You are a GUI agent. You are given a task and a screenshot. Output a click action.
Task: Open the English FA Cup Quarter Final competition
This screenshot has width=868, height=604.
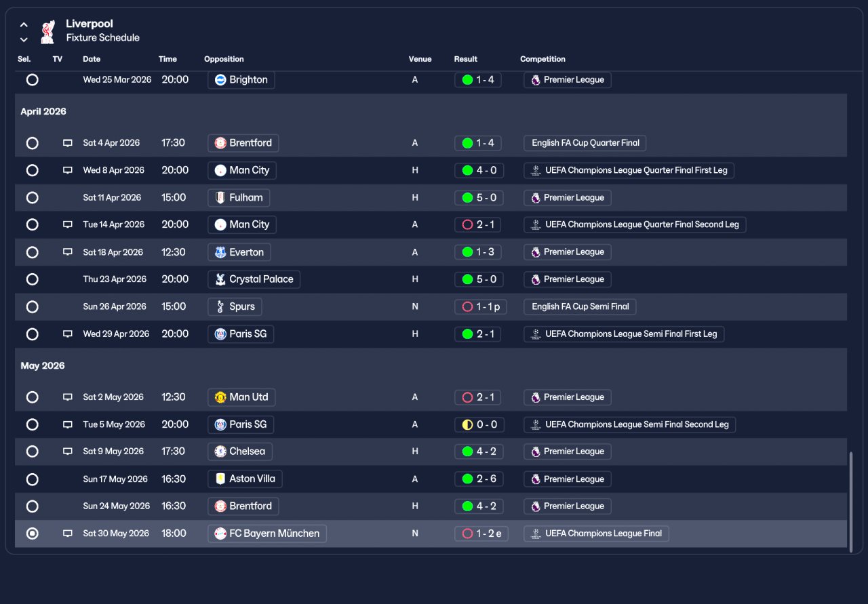click(x=585, y=143)
